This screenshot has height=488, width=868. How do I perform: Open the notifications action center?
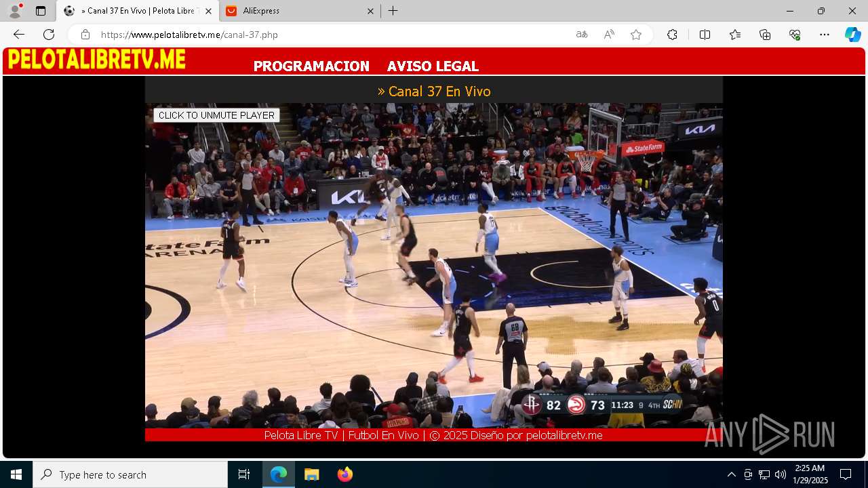[846, 474]
